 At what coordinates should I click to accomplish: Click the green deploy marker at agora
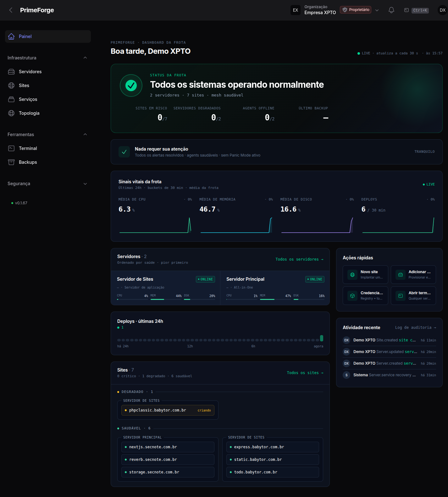pos(322,338)
